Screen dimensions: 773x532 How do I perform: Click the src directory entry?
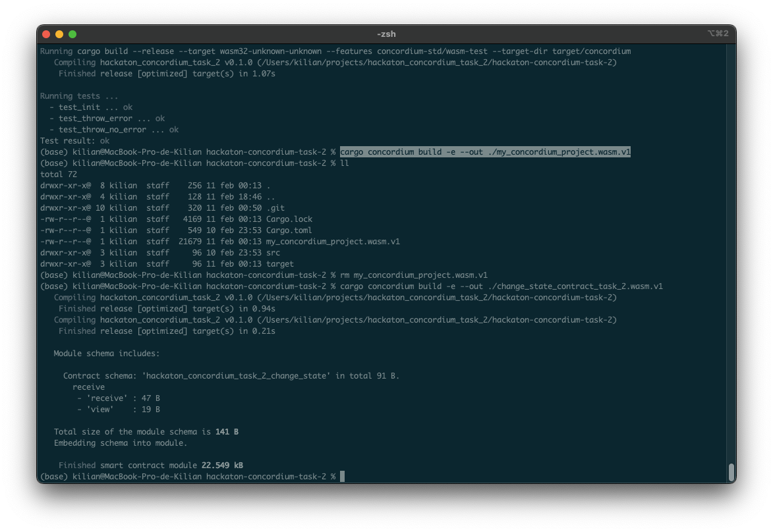coord(273,253)
